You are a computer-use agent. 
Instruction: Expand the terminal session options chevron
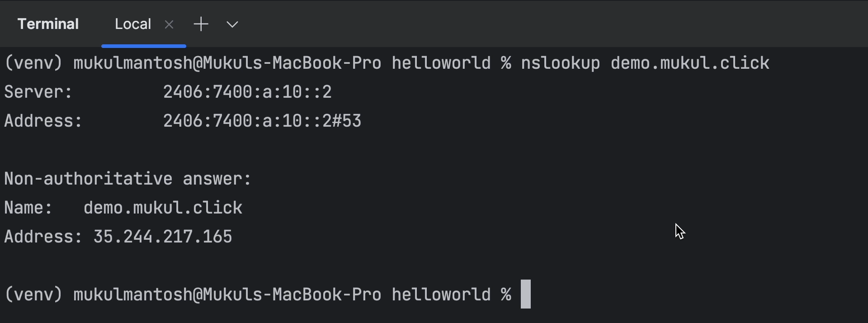[232, 24]
